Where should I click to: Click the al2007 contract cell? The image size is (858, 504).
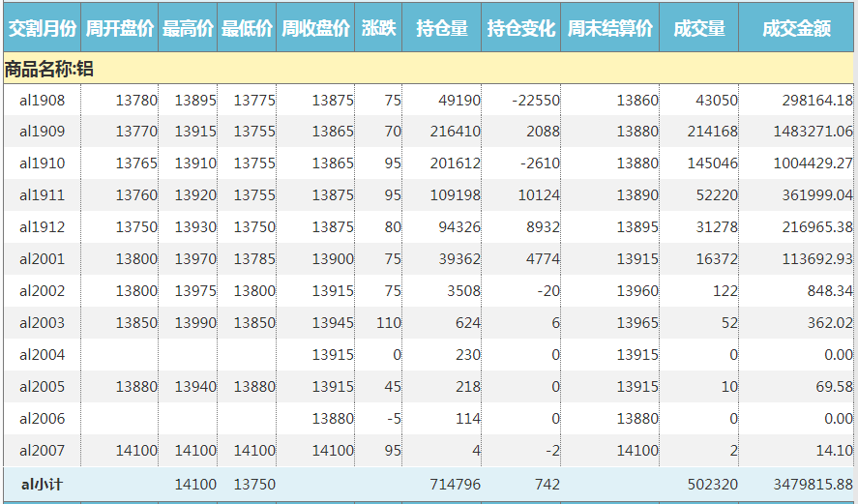[x=43, y=451]
